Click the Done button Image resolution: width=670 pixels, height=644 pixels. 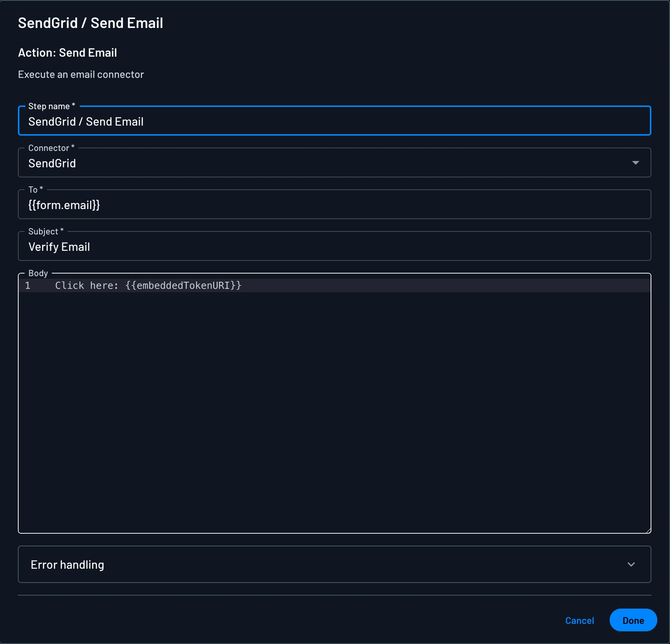click(632, 620)
